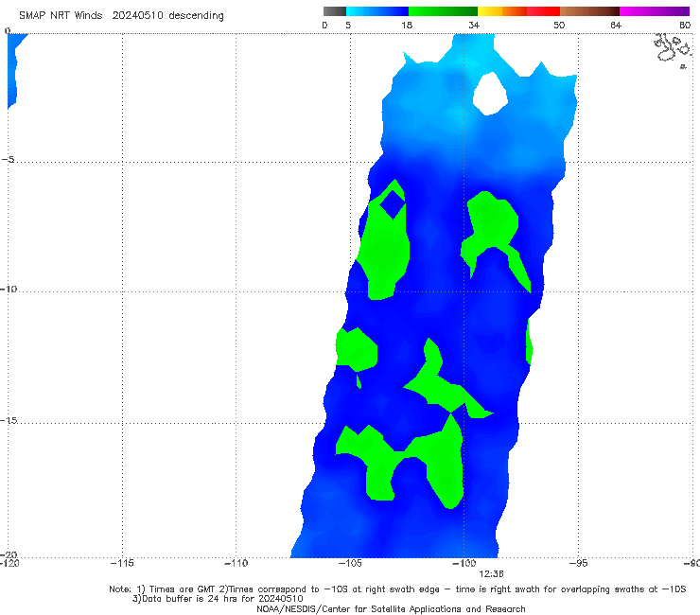The image size is (700, 615).
Task: Click the NOAA/NESDIS credit line
Action: pyautogui.click(x=391, y=608)
